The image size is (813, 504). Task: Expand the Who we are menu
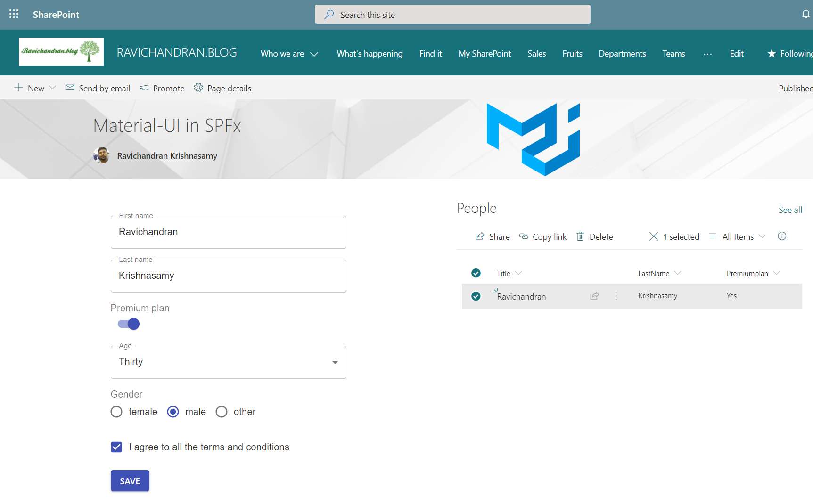click(x=289, y=54)
